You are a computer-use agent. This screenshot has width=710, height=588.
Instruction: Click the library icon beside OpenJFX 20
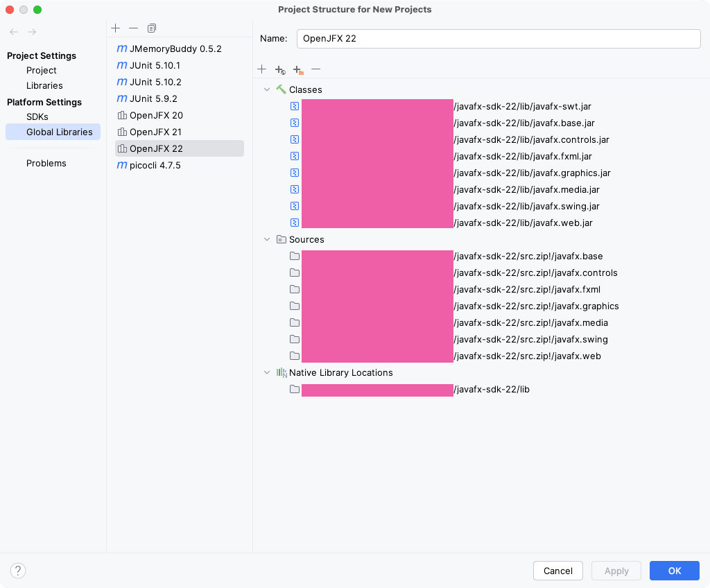point(122,115)
